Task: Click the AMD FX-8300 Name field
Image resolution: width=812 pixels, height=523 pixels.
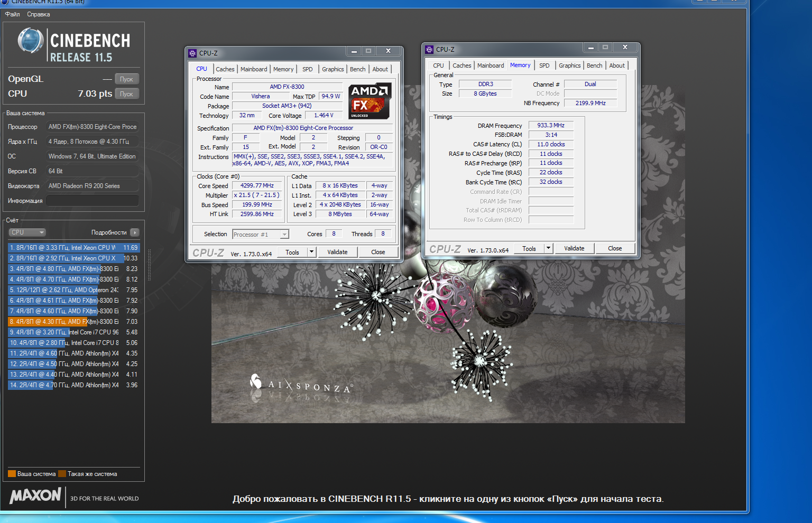Action: (x=287, y=87)
